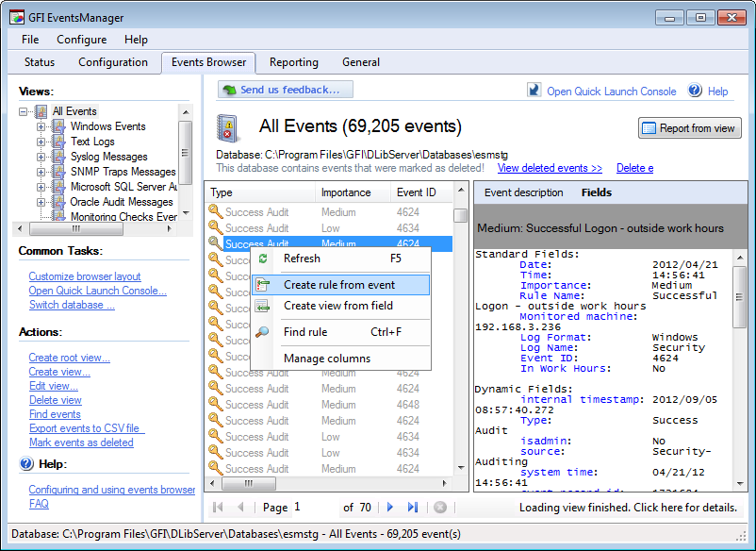Screen dimensions: 756x551
Task: Select Find rule context menu entry
Action: [340, 332]
